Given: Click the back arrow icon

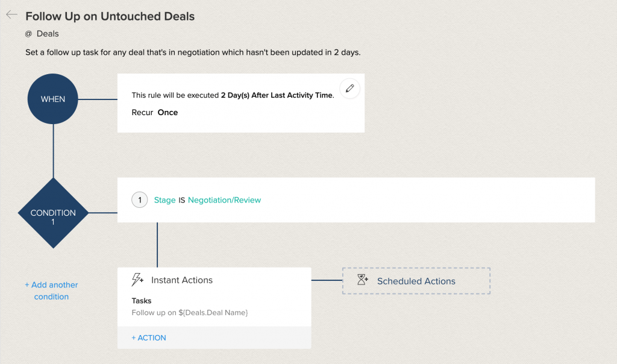Looking at the screenshot, I should coord(11,15).
